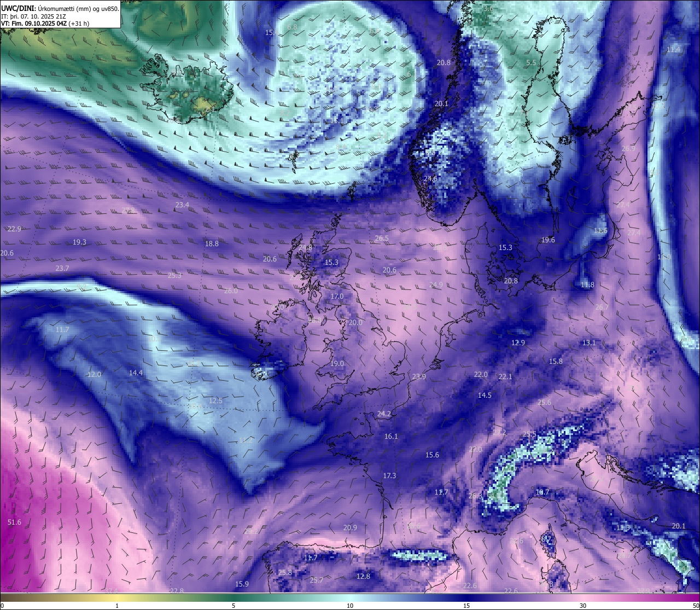Click the UWC/DINI Úrkomumætti title line
This screenshot has width=700, height=610.
60,8
